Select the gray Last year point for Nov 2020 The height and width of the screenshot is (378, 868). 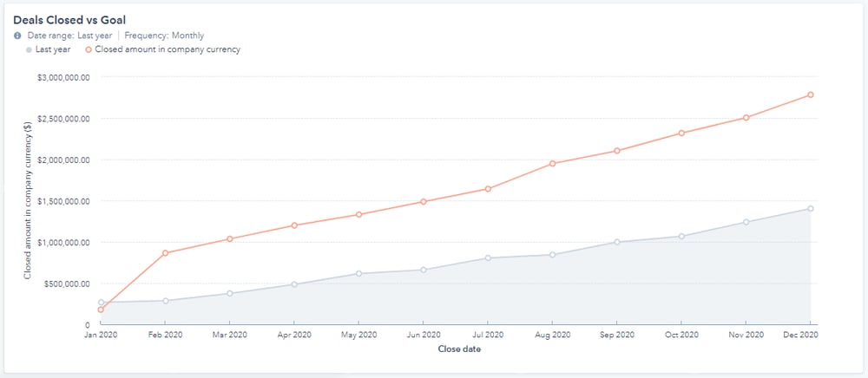pos(746,222)
